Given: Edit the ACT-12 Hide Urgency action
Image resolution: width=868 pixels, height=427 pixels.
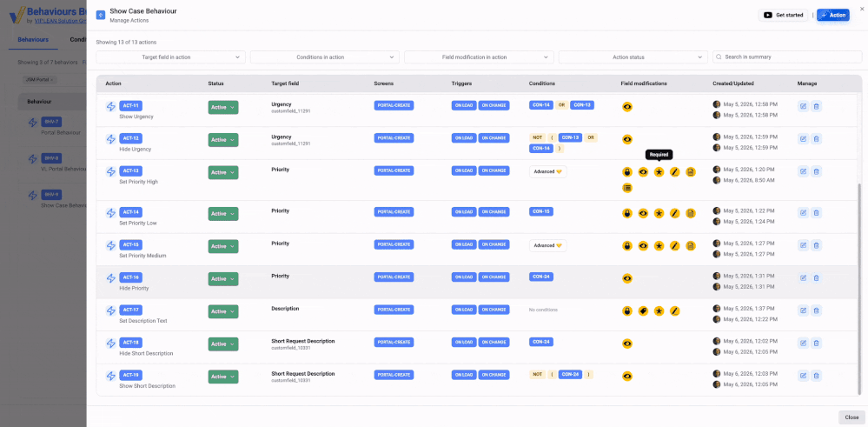Looking at the screenshot, I should click(803, 139).
